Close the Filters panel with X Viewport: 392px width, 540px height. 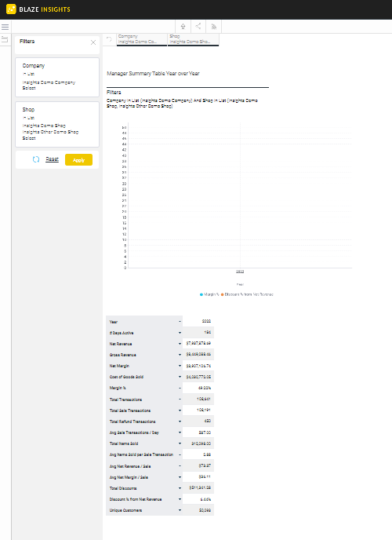tap(93, 42)
